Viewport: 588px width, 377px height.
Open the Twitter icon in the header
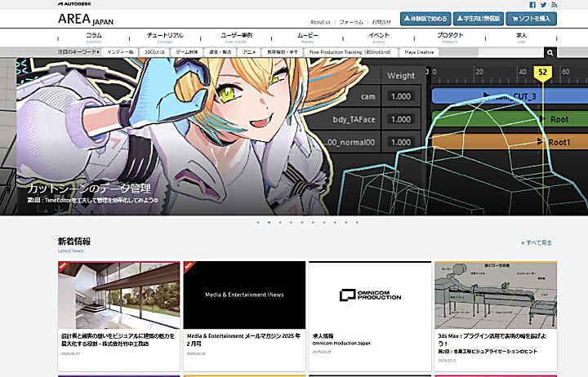click(x=543, y=5)
